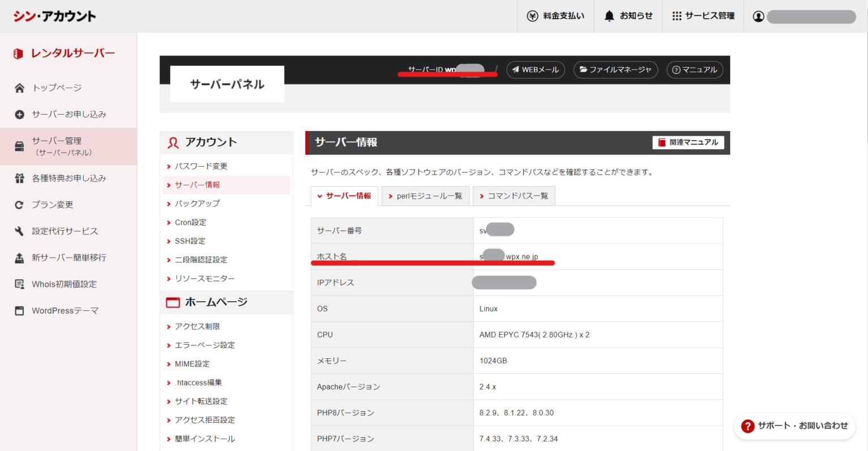Select the サーバー情報 tab
The width and height of the screenshot is (868, 451).
pos(344,196)
